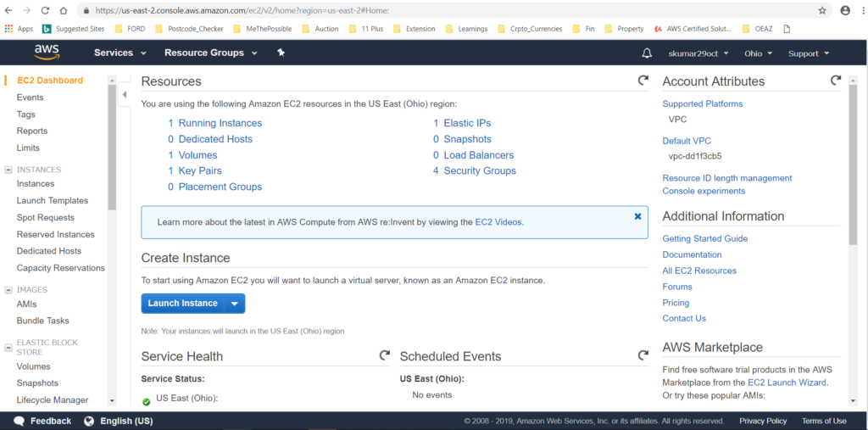Click browser forward arrow
Screen dimensions: 868x430
pos(28,10)
